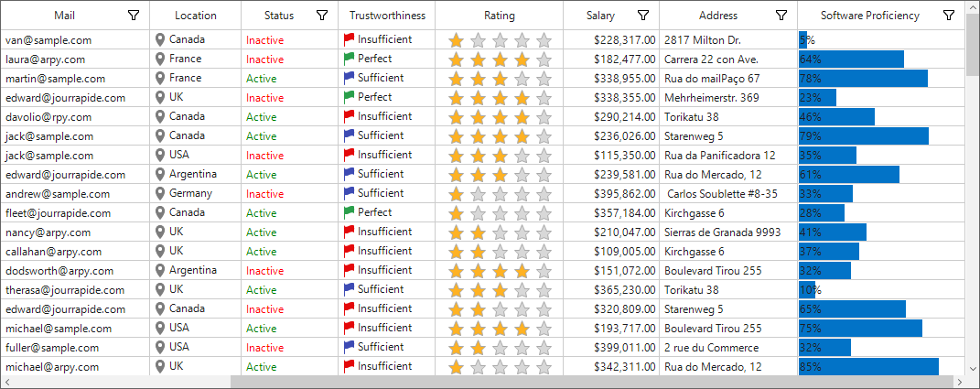This screenshot has height=389, width=980.
Task: Select the dodsworth@arpy.com mail cell
Action: (75, 271)
